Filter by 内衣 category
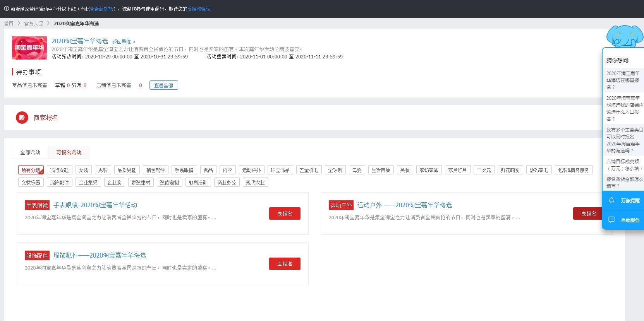The width and height of the screenshot is (644, 321). [228, 170]
